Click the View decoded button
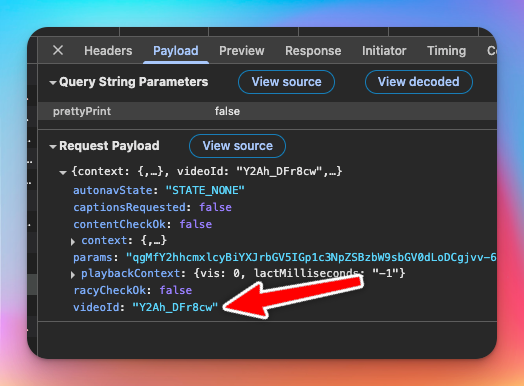The image size is (524, 386). pos(419,82)
